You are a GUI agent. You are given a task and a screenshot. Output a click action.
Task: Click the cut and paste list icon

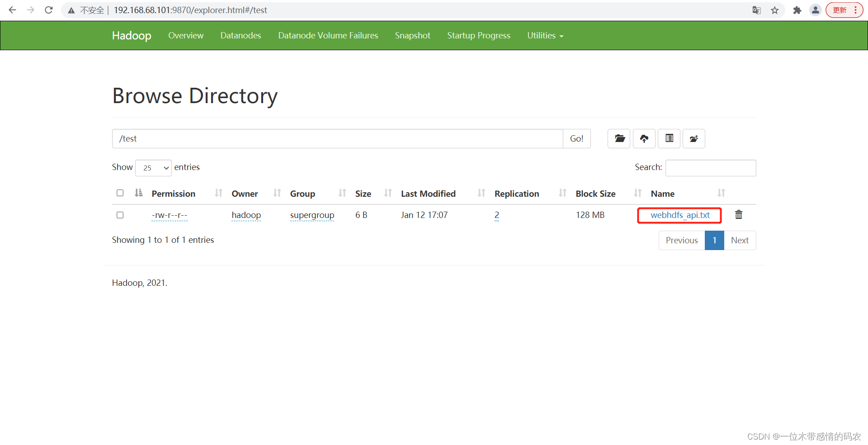pos(669,138)
